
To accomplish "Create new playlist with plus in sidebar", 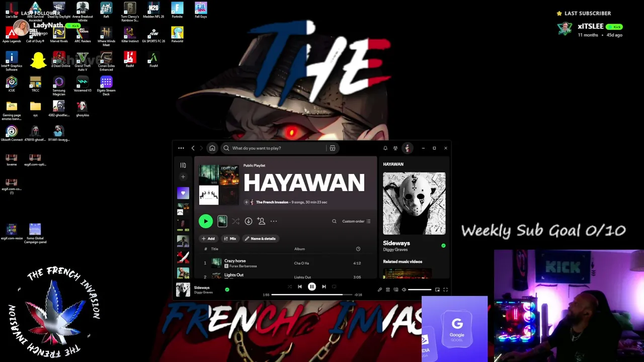I will [x=183, y=177].
